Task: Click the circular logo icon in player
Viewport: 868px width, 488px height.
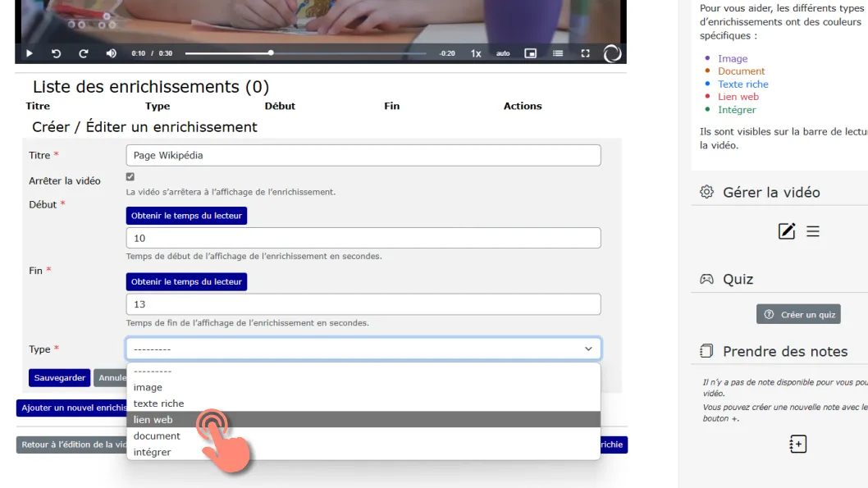Action: coord(612,53)
